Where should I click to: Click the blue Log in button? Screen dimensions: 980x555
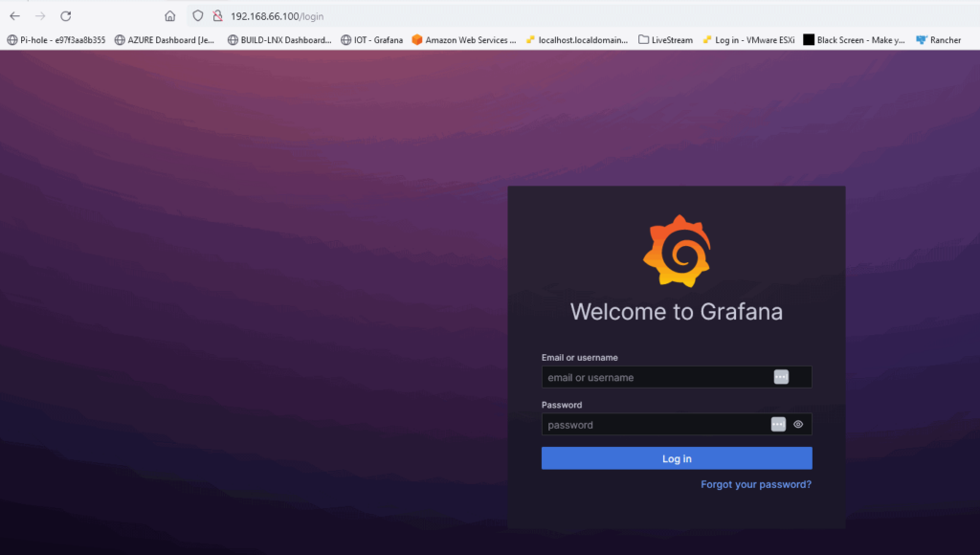pyautogui.click(x=677, y=458)
